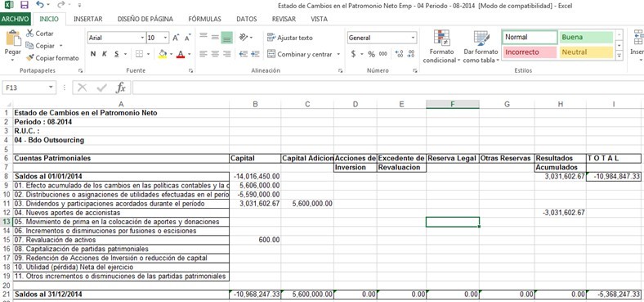The height and width of the screenshot is (302, 644).
Task: Open the ARCHIVO menu
Action: (x=15, y=19)
